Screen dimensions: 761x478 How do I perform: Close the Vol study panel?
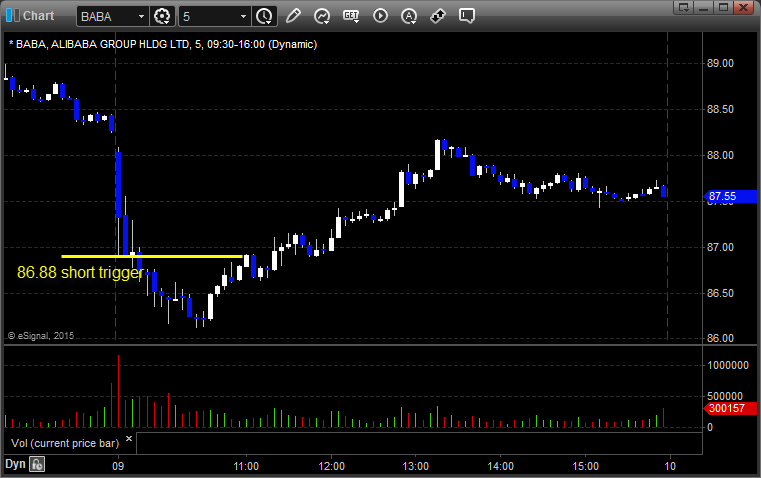click(x=128, y=438)
